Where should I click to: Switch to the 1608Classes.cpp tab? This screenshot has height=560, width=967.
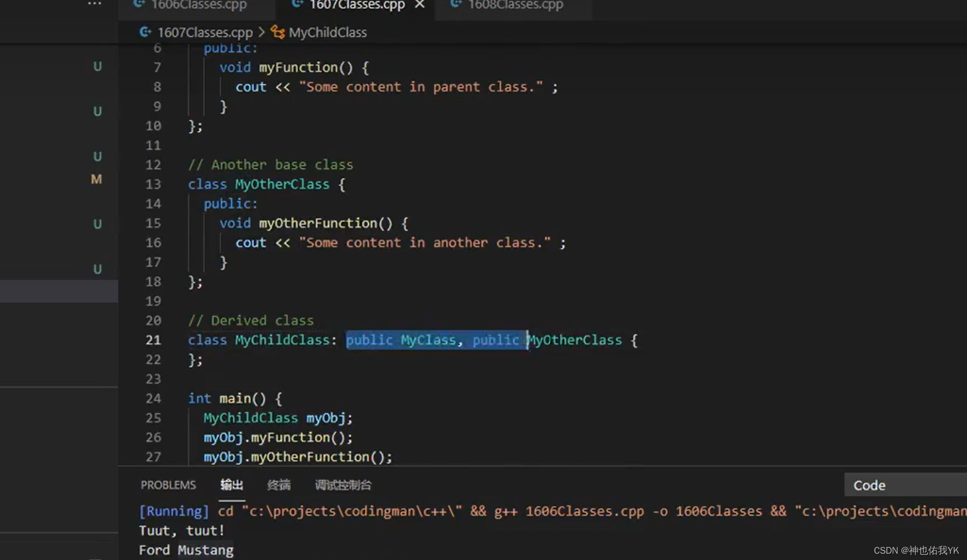tap(515, 5)
